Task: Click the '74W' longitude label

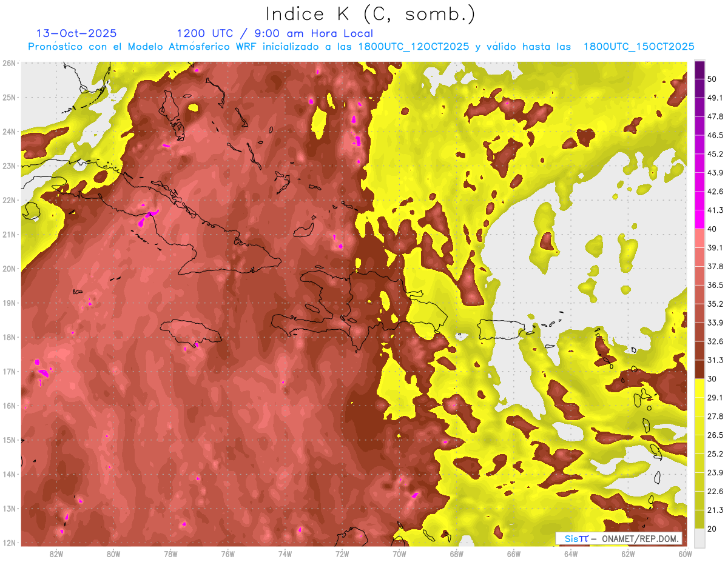Action: coord(285,554)
